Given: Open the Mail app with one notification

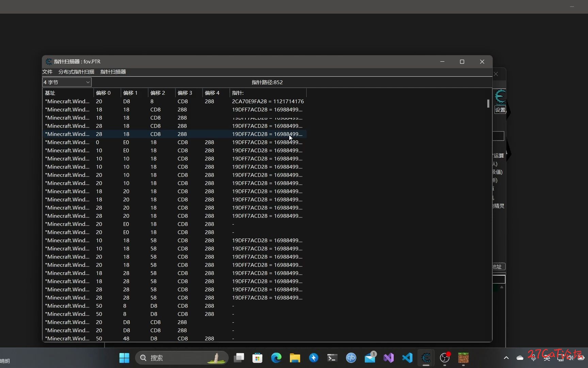Looking at the screenshot, I should coord(370,358).
